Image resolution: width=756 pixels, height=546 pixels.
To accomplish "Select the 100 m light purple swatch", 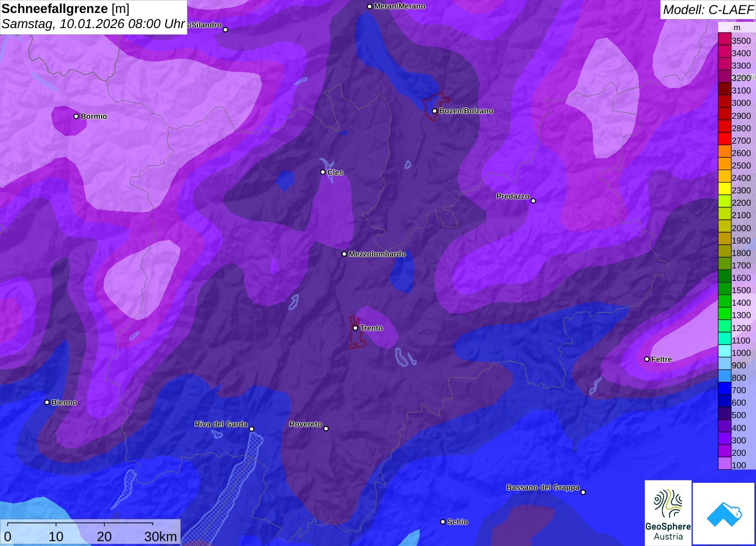I will [725, 464].
